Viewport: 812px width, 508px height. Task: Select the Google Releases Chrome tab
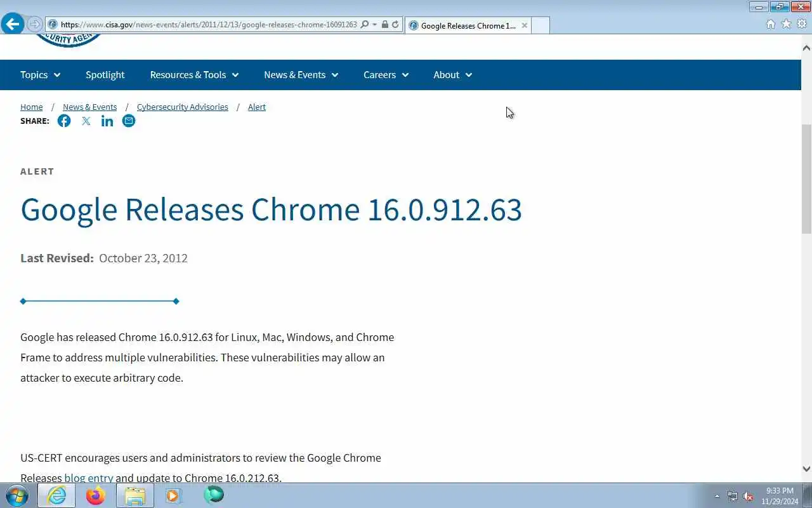(468, 25)
